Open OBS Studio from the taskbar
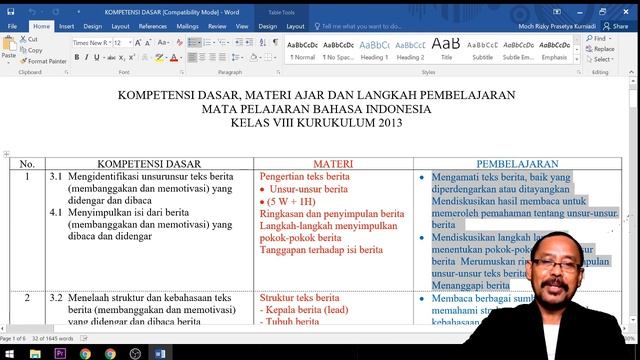Screen dimensions: 640x360 pos(135,353)
